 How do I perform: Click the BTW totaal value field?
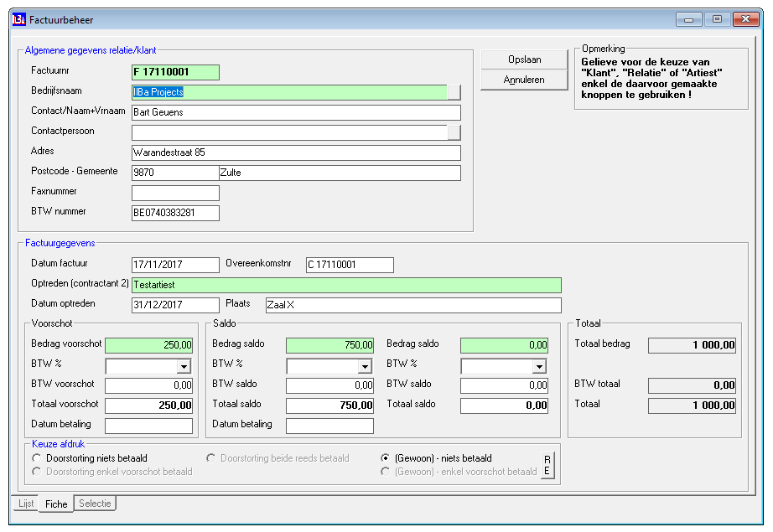point(693,385)
